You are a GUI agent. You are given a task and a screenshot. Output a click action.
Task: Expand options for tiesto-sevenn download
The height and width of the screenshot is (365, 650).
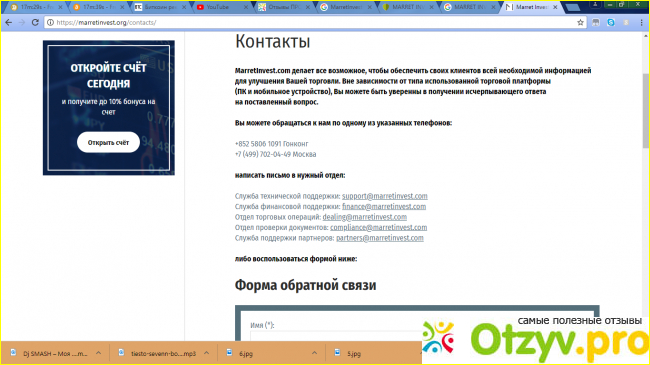point(206,353)
